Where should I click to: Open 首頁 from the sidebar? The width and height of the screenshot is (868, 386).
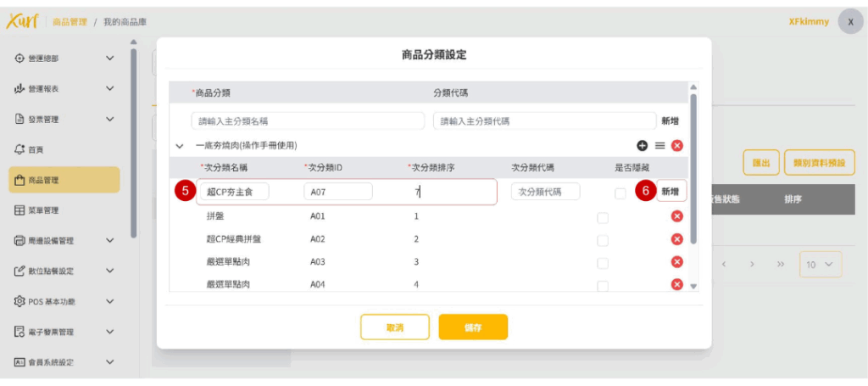[36, 149]
